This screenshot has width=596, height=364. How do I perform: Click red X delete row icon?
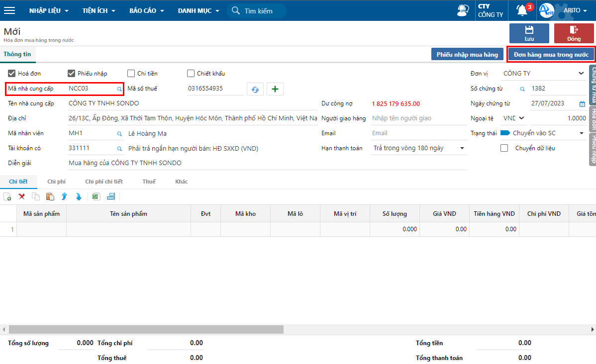[22, 196]
